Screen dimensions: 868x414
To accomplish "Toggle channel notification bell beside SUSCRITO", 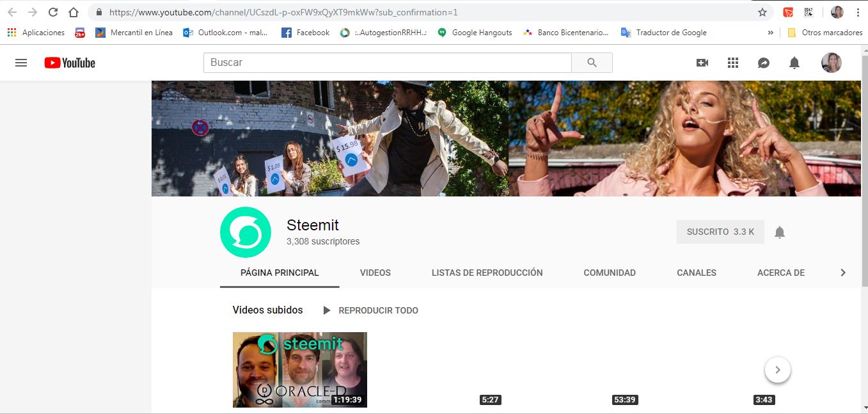I will point(780,232).
